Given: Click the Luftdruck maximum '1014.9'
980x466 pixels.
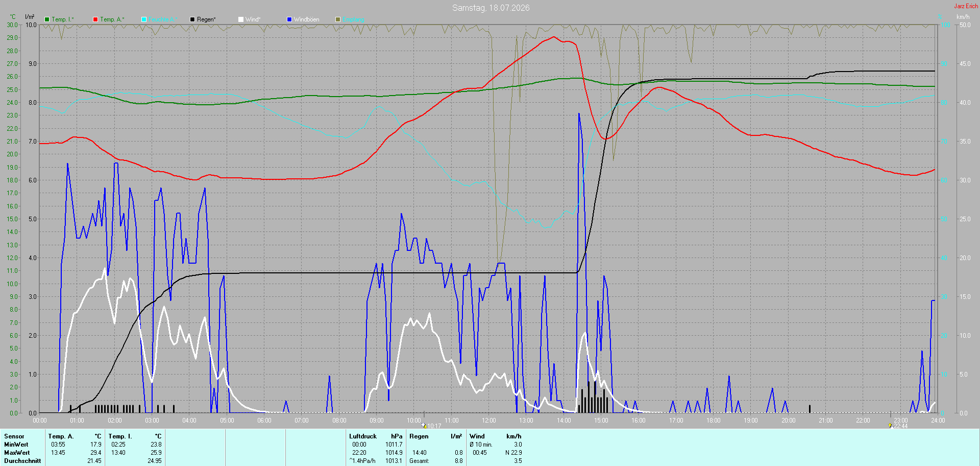Looking at the screenshot, I should click(394, 453).
